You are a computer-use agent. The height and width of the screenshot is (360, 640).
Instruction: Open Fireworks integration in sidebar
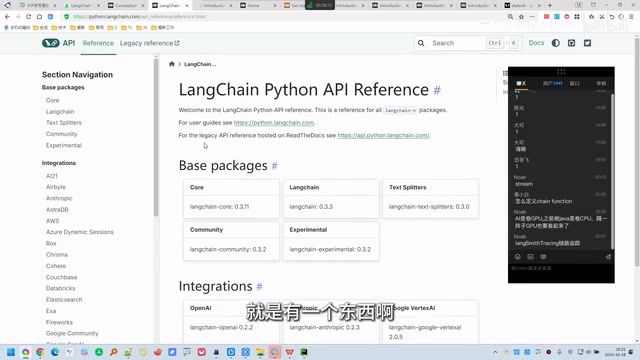pyautogui.click(x=59, y=322)
